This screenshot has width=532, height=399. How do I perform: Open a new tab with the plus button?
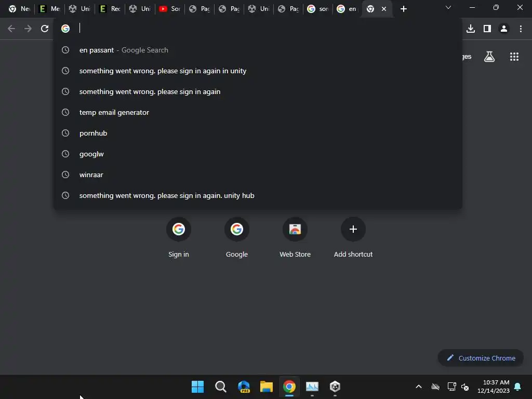tap(403, 9)
